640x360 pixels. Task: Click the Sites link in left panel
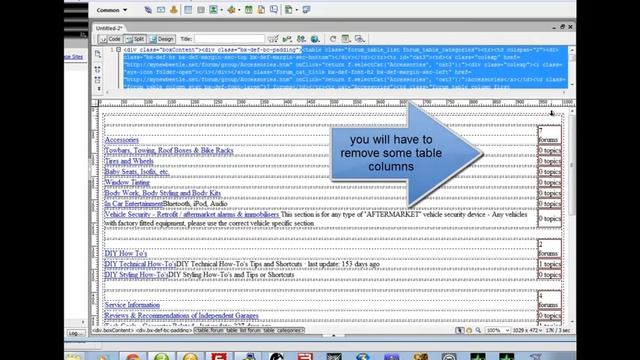[73, 57]
